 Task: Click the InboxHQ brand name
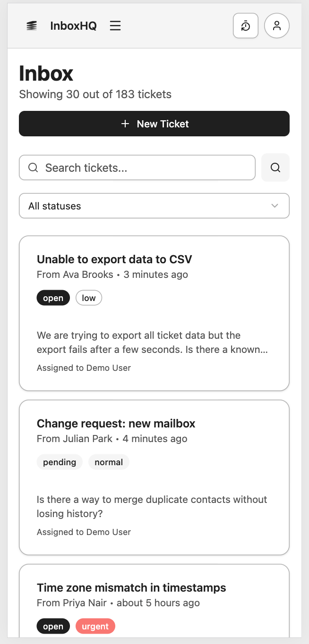tap(73, 26)
